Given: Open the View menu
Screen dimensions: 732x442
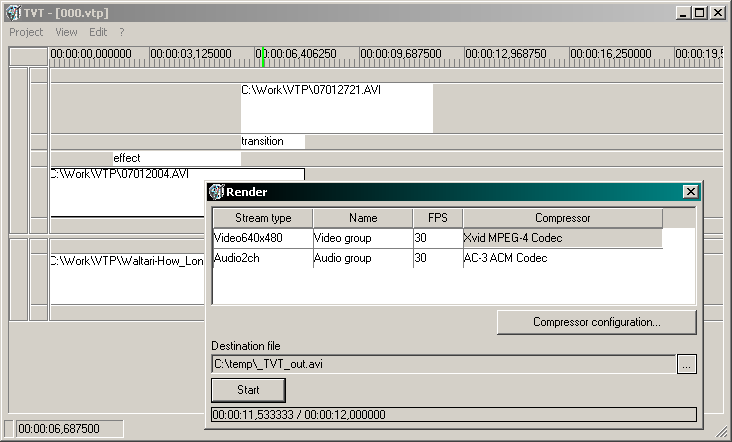Looking at the screenshot, I should (66, 32).
